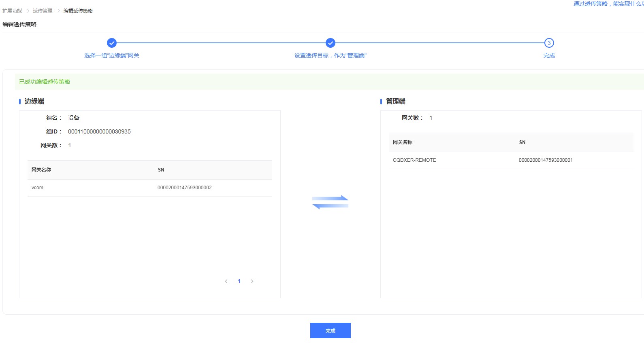
Task: Click the 编辑透传策略 breadcrumb item
Action: (78, 11)
